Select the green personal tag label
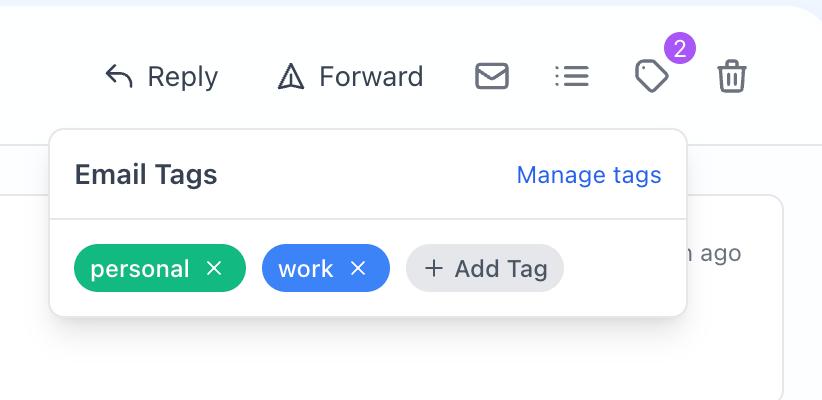 point(140,268)
